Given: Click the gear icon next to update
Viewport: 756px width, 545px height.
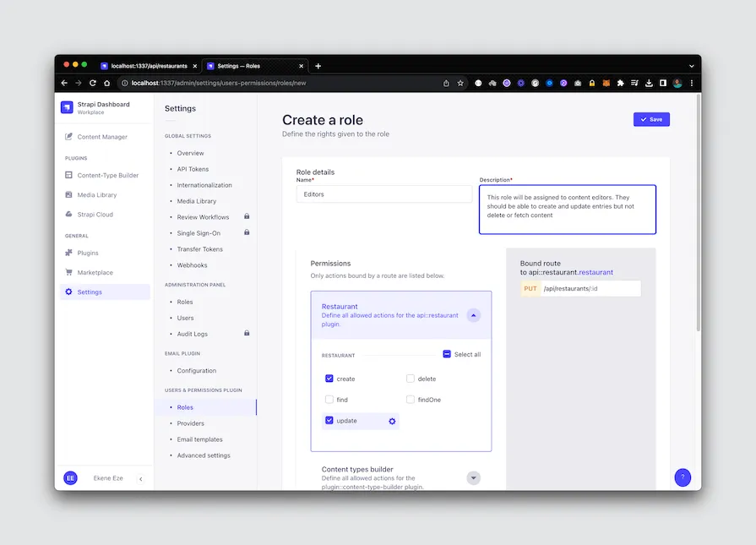Looking at the screenshot, I should click(392, 421).
